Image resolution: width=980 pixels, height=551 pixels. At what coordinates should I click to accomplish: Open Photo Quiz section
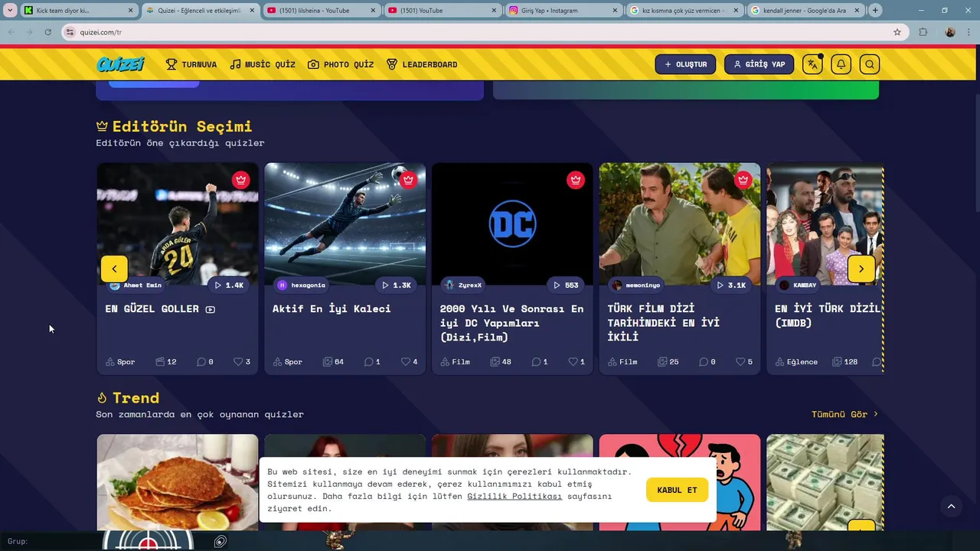pyautogui.click(x=341, y=64)
